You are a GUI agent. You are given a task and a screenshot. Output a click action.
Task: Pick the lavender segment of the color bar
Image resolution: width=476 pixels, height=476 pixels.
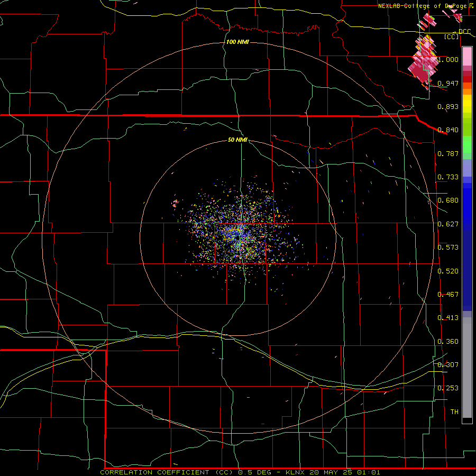[x=467, y=168]
